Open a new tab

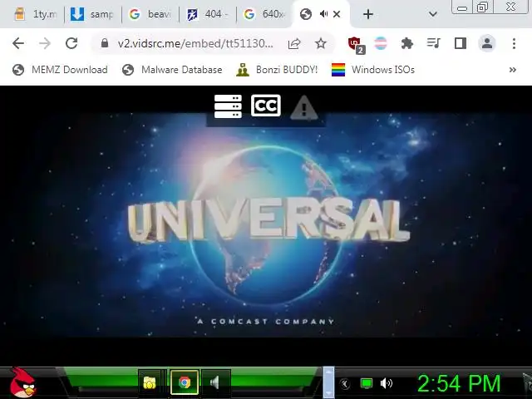click(x=368, y=14)
